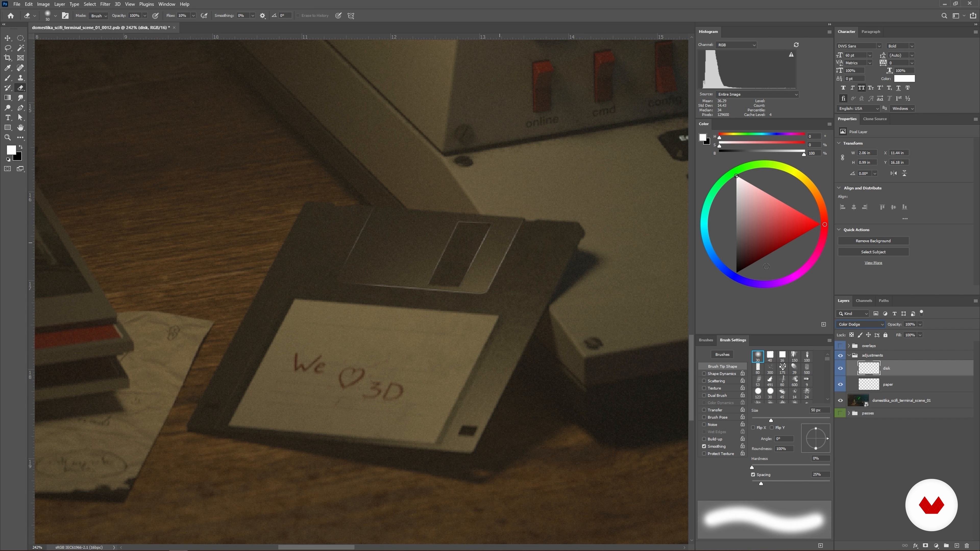Image resolution: width=980 pixels, height=551 pixels.
Task: Select the Eyedropper tool
Action: coord(8,68)
